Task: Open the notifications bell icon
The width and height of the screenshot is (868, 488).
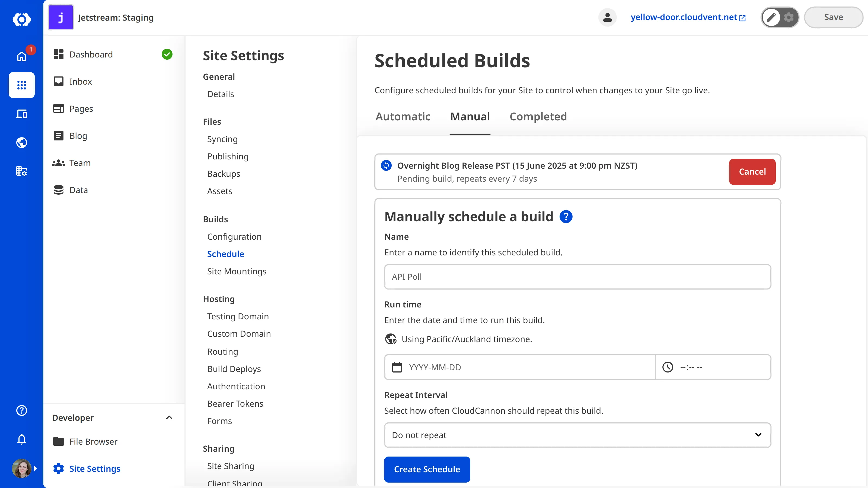Action: [x=22, y=439]
